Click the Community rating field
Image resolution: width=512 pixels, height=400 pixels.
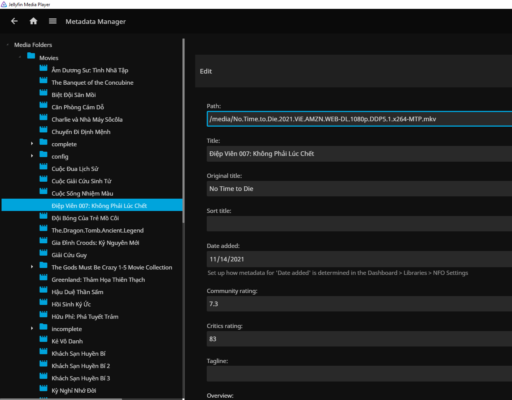pos(359,304)
